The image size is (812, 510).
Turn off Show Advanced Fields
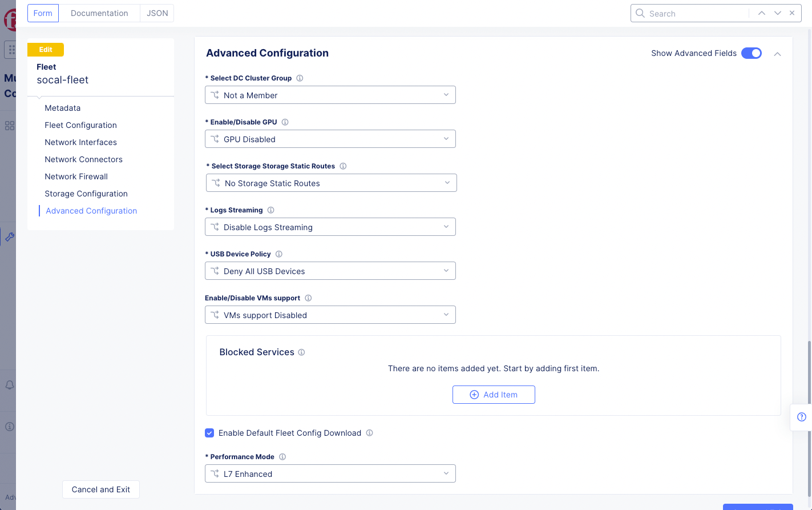(752, 53)
